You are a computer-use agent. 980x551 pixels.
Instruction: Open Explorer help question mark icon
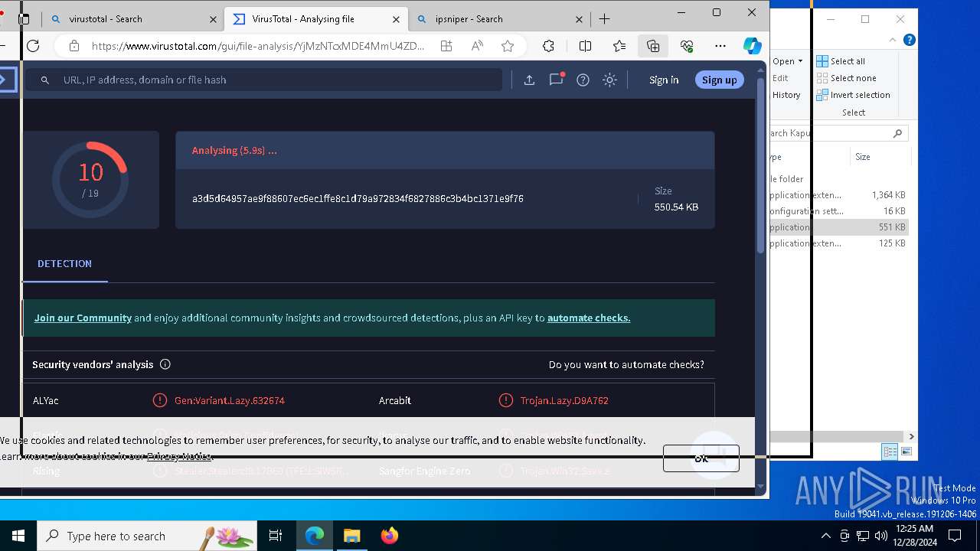[910, 40]
